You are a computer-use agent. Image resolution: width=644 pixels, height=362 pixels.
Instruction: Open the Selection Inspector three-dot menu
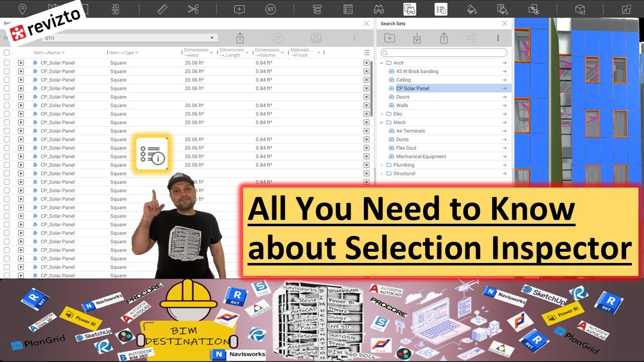[x=354, y=38]
